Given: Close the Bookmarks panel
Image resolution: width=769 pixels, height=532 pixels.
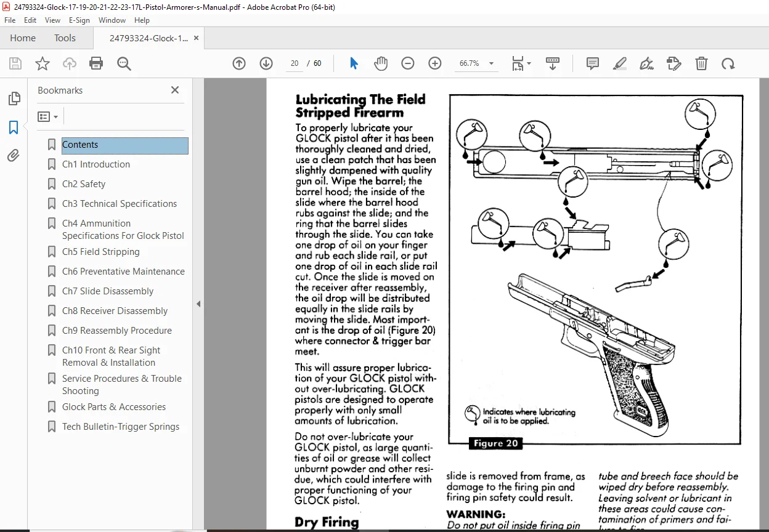Looking at the screenshot, I should coord(175,90).
